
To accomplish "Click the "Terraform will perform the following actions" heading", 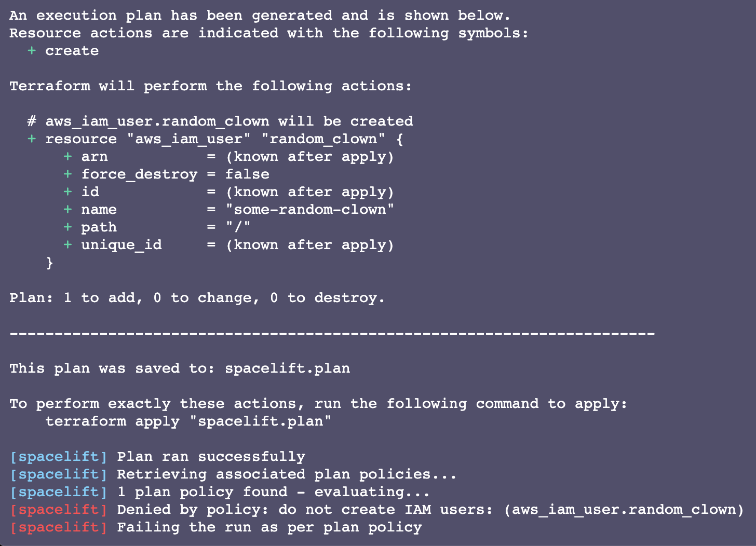I will (x=211, y=86).
